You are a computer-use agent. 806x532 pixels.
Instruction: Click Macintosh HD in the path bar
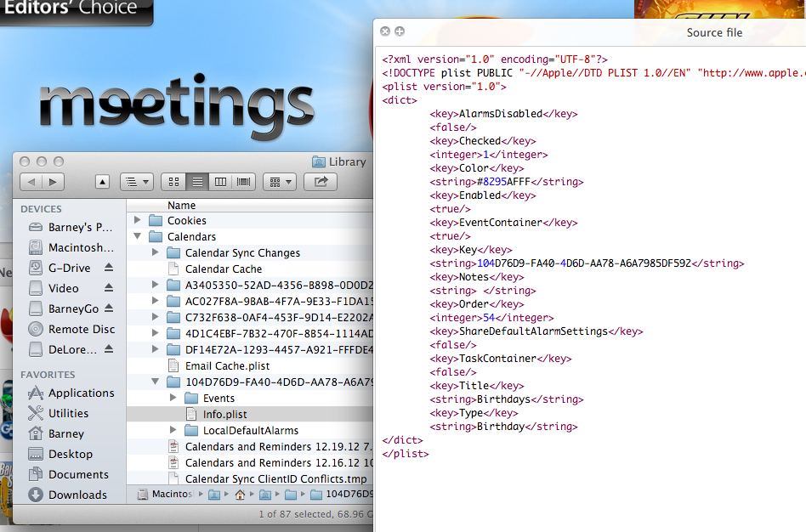(x=167, y=494)
